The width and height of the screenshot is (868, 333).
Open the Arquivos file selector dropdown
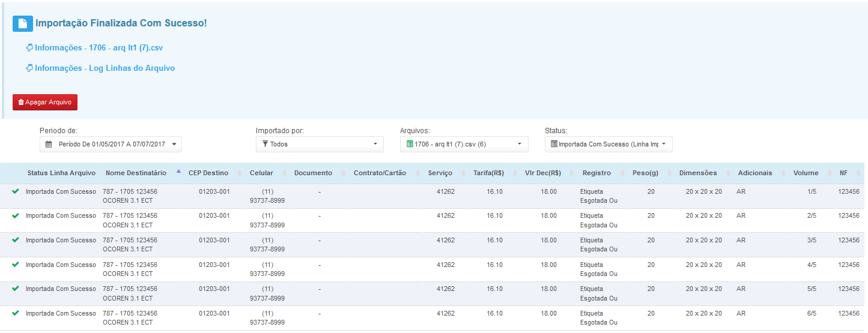point(464,144)
